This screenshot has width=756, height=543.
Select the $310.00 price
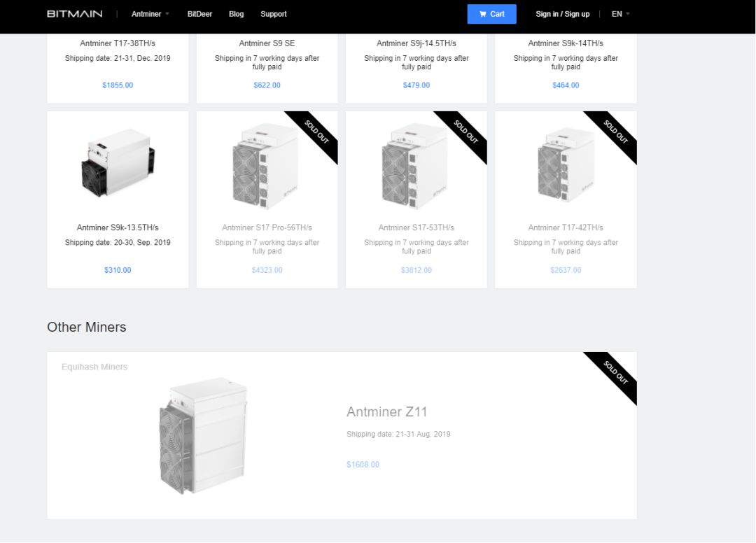(118, 270)
